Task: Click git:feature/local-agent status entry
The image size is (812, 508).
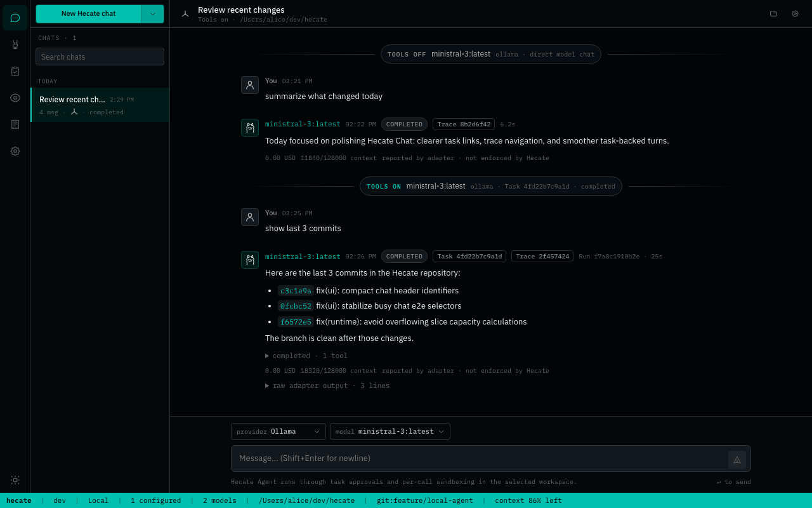Action: tap(425, 500)
